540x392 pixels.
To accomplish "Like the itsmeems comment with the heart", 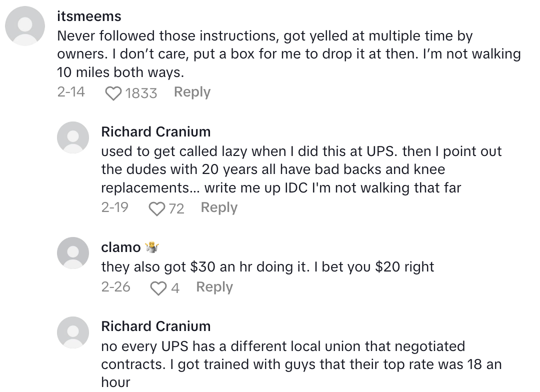I will [114, 93].
